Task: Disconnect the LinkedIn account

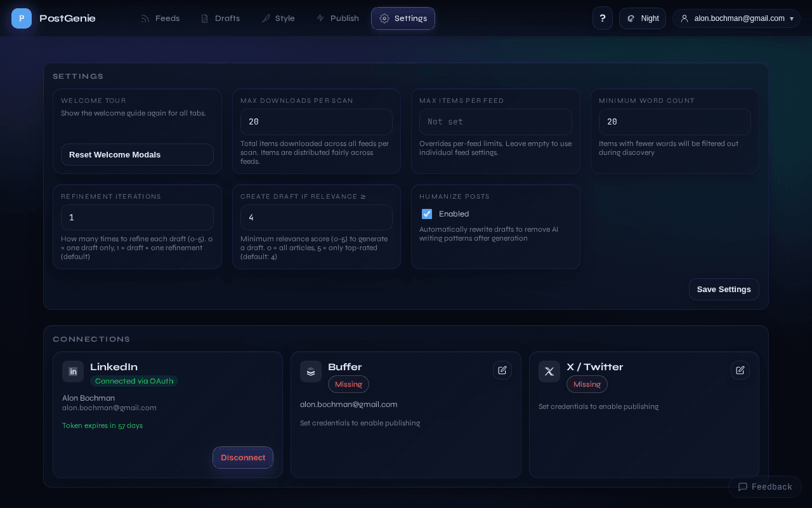Action: click(243, 457)
